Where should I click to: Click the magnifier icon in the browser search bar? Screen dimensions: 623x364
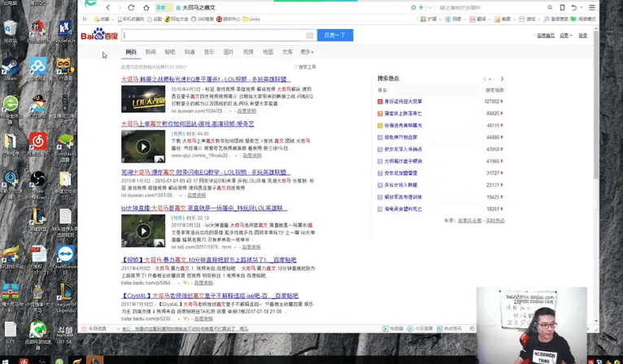(550, 7)
